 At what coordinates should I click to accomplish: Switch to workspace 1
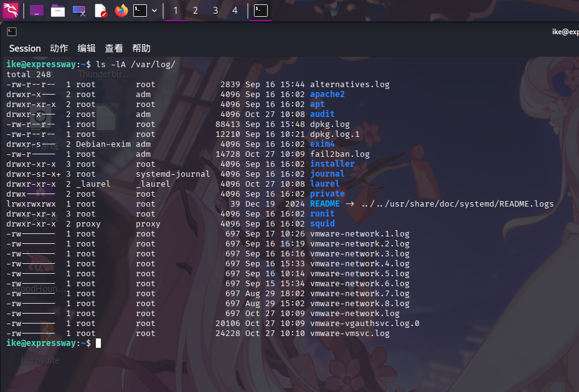pyautogui.click(x=176, y=11)
